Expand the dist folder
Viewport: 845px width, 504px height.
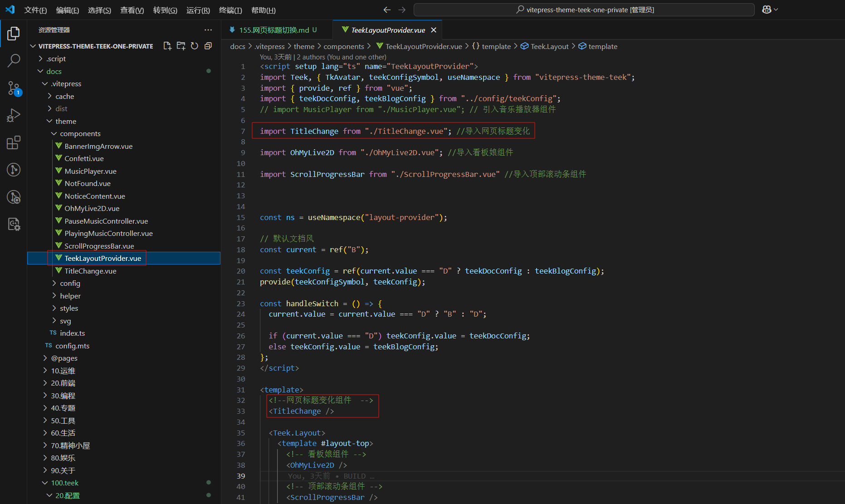[x=124, y=108]
